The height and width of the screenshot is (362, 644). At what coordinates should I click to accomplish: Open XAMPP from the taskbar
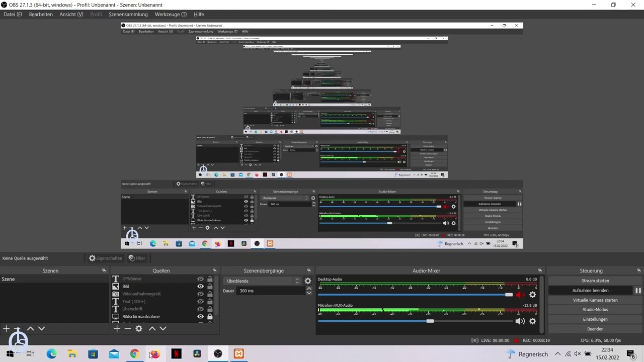pos(239,354)
